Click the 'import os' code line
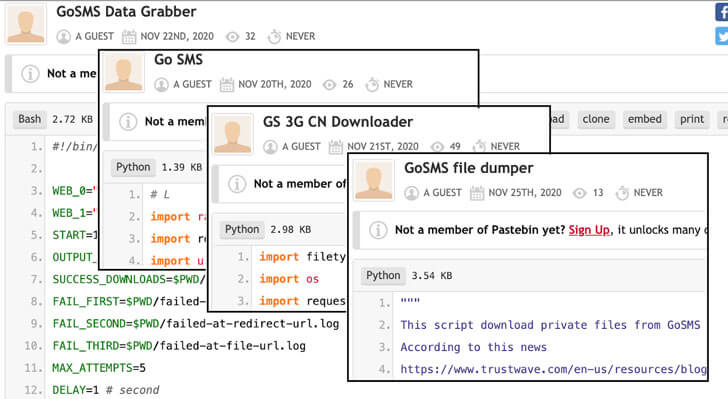728x399 pixels. (289, 279)
